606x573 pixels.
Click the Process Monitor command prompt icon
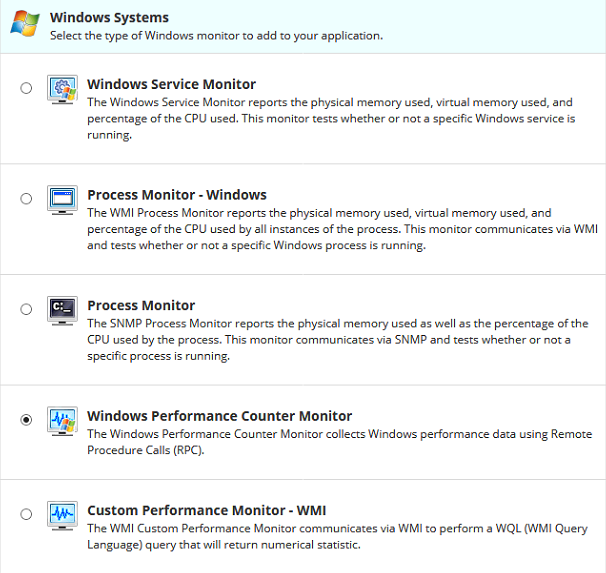pos(62,311)
